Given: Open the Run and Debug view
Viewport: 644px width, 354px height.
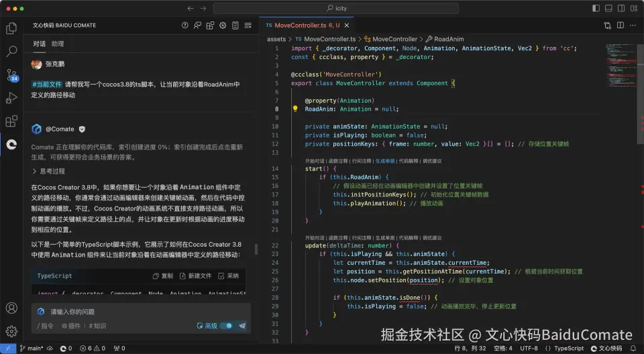Looking at the screenshot, I should coord(11,98).
